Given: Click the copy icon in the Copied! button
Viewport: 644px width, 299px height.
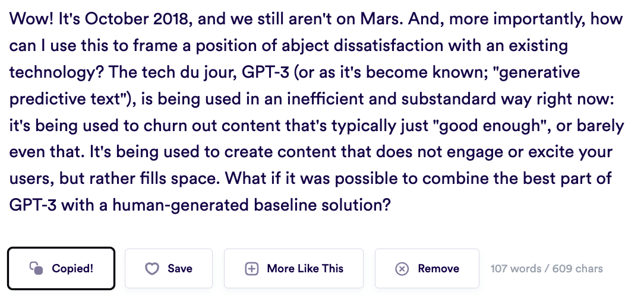Looking at the screenshot, I should [36, 268].
